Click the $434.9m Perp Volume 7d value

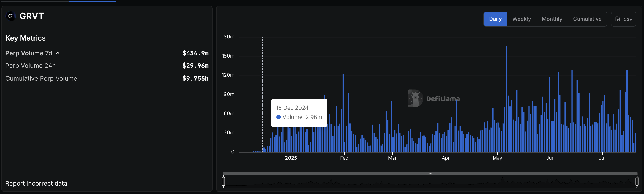click(x=195, y=53)
